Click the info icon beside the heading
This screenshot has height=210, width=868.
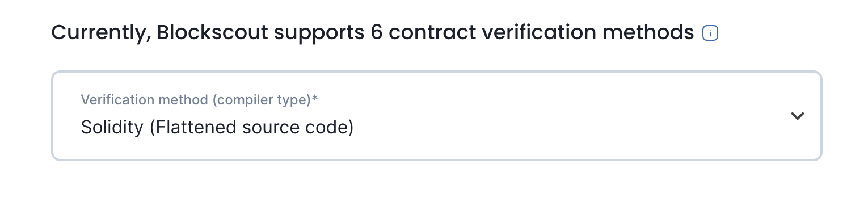[x=710, y=33]
